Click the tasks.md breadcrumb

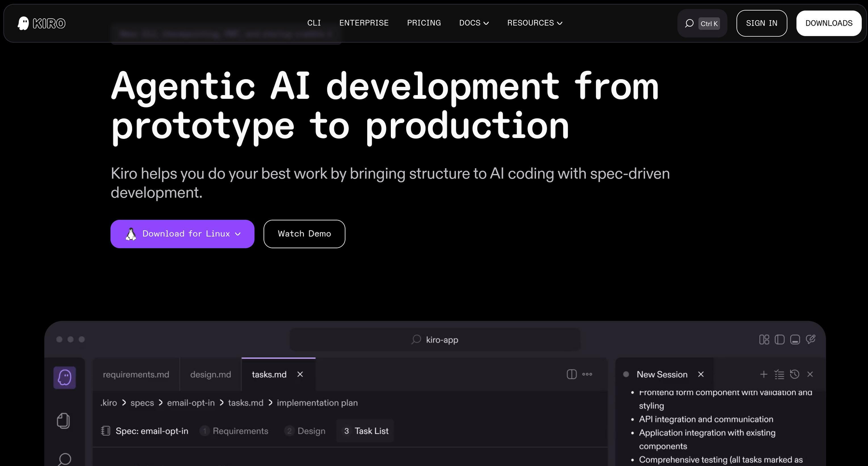246,403
